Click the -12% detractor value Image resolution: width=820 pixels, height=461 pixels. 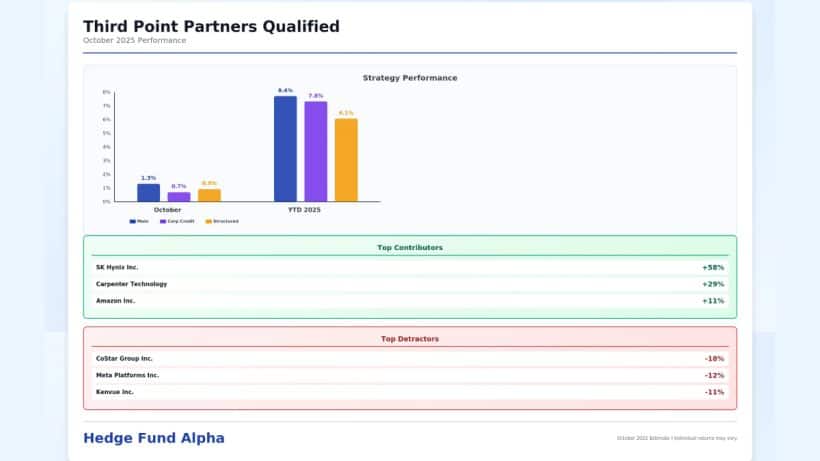(714, 375)
